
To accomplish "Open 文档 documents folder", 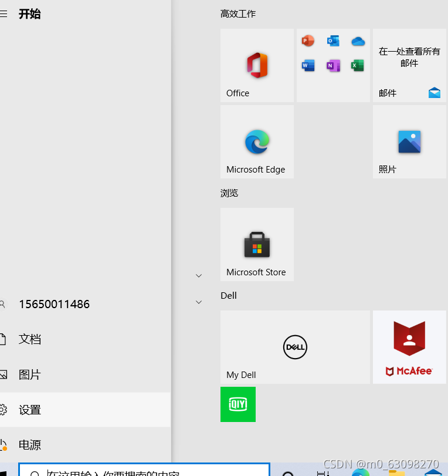I will pos(85,339).
